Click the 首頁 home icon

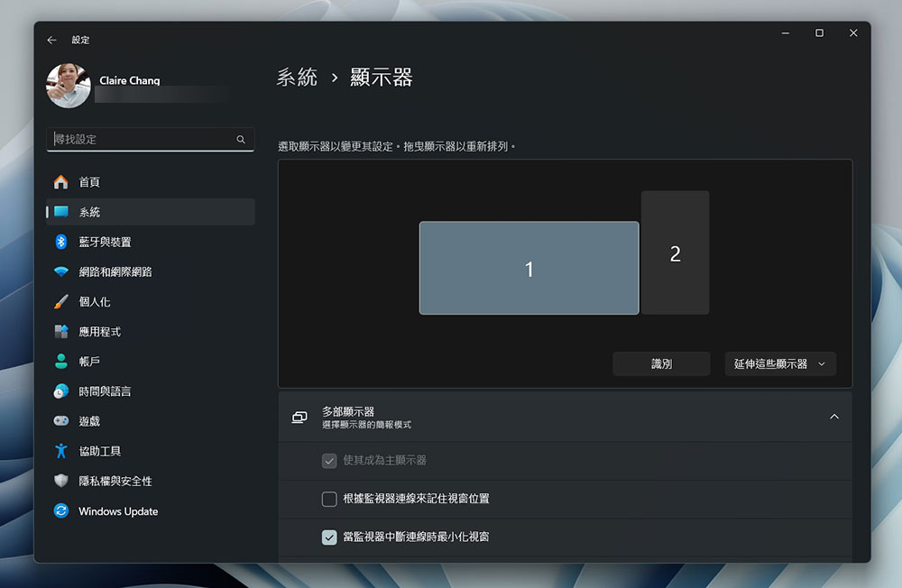coord(61,182)
